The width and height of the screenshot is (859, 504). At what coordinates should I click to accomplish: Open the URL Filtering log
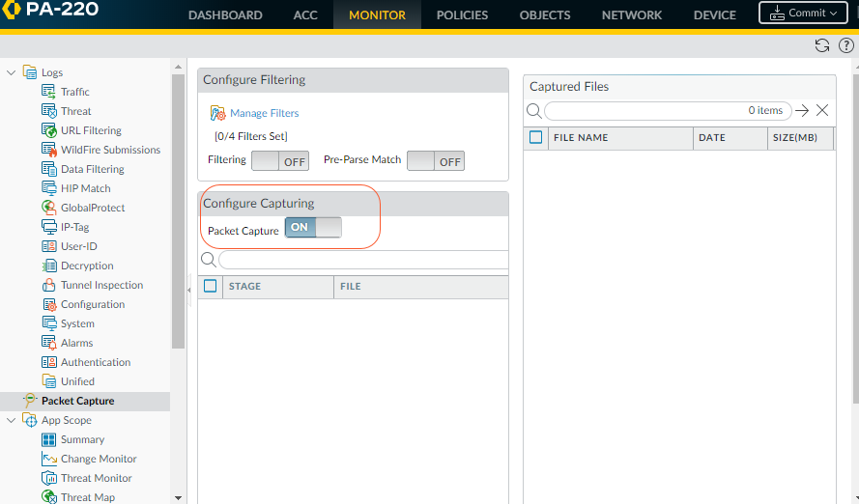click(x=91, y=130)
